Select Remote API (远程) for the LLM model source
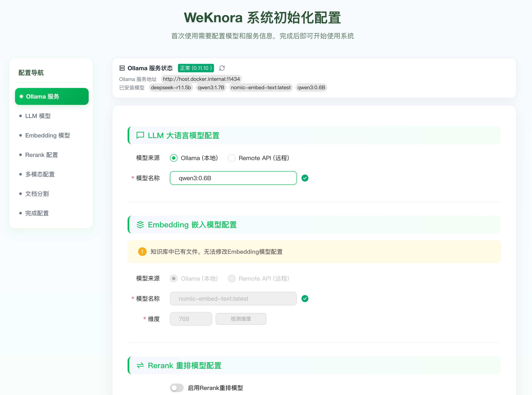This screenshot has height=395, width=532. coord(232,158)
